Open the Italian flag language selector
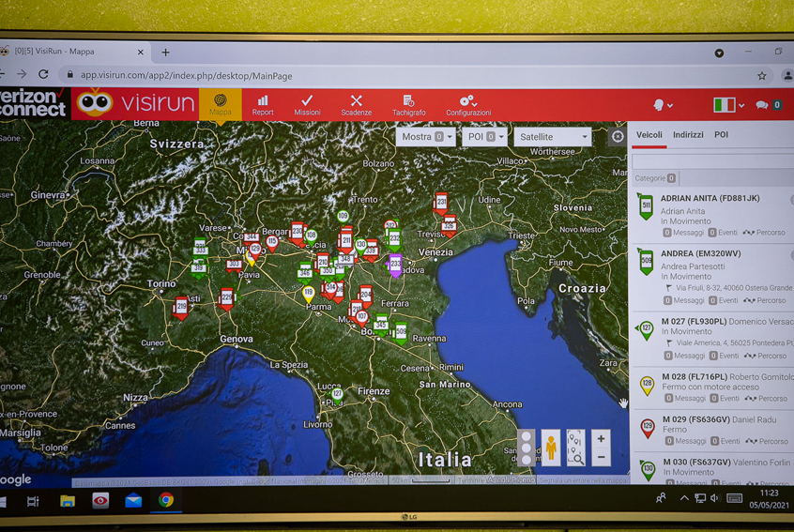The height and width of the screenshot is (532, 794). (728, 105)
